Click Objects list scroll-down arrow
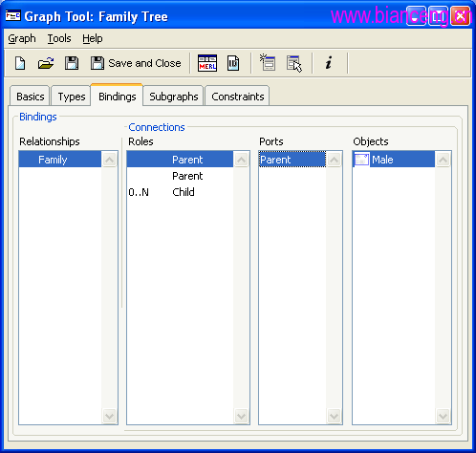Image resolution: width=476 pixels, height=453 pixels. coord(443,416)
